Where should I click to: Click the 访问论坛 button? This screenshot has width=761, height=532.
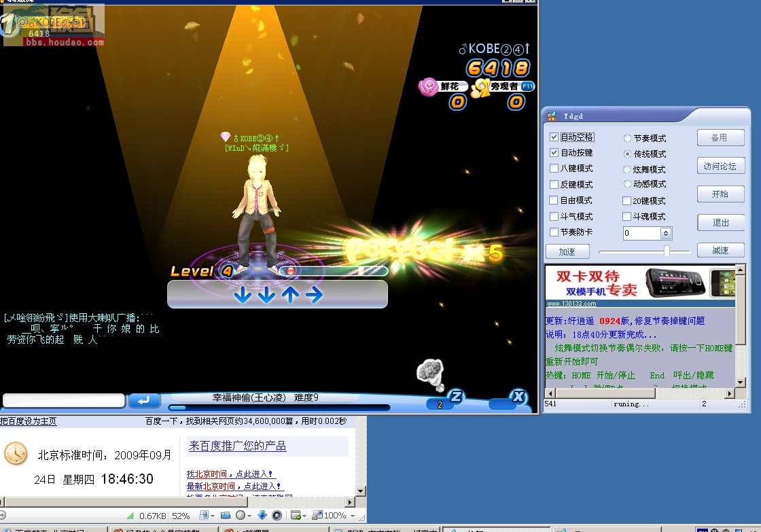pyautogui.click(x=721, y=166)
